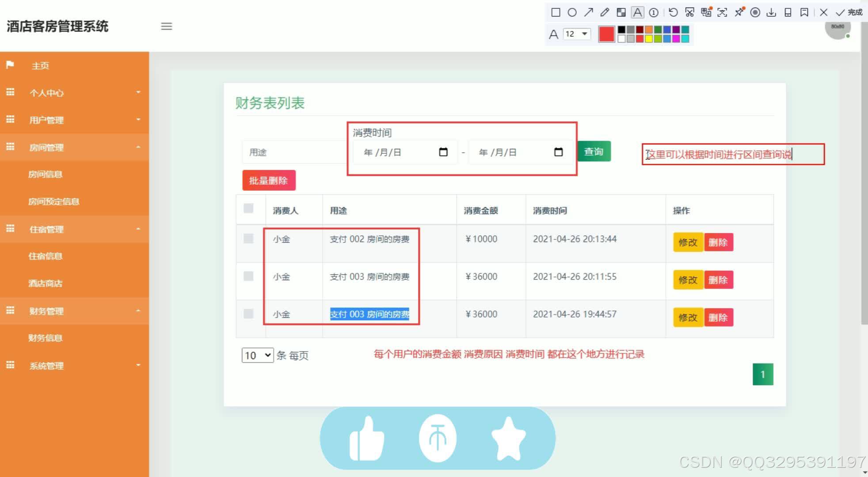868x477 pixels.
Task: Click the green 查询 search button
Action: tap(594, 151)
